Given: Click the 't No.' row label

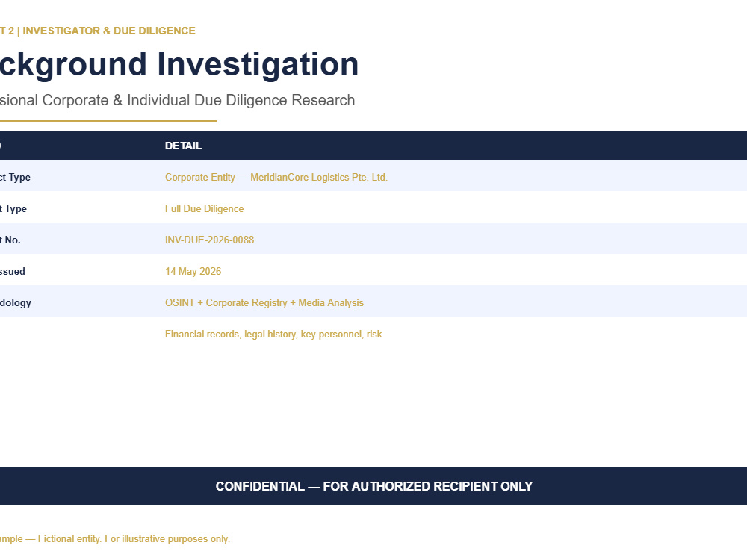Looking at the screenshot, I should tap(10, 240).
